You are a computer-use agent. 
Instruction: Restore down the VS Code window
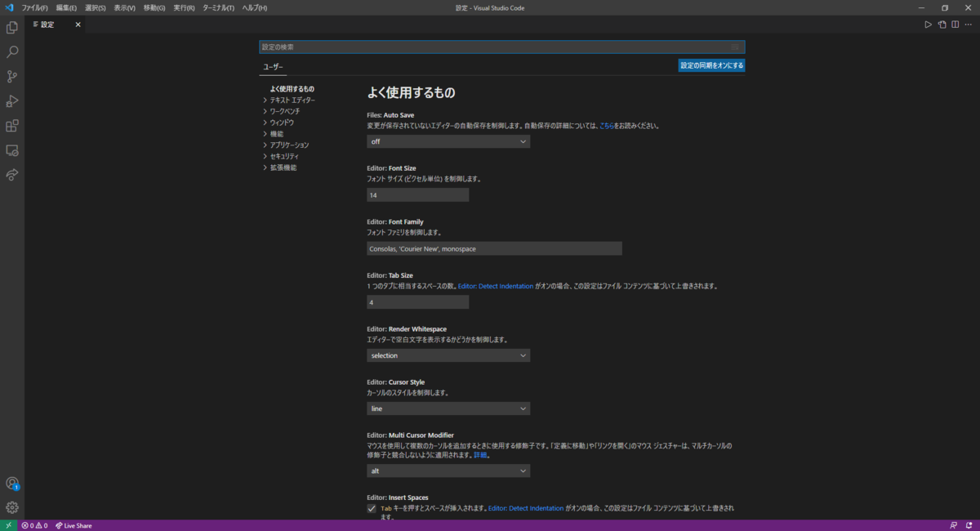click(x=945, y=7)
